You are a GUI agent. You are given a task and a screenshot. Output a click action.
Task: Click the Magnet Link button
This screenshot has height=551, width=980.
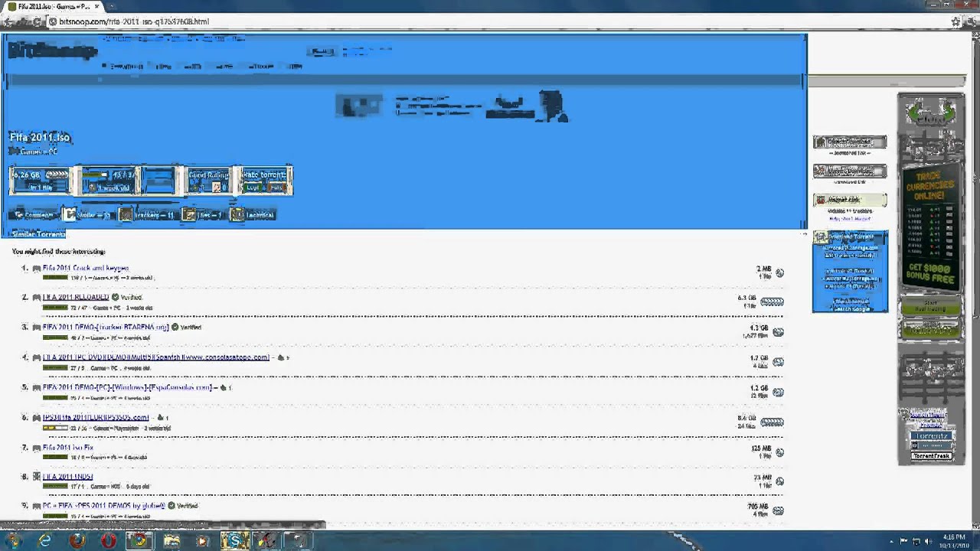point(850,200)
